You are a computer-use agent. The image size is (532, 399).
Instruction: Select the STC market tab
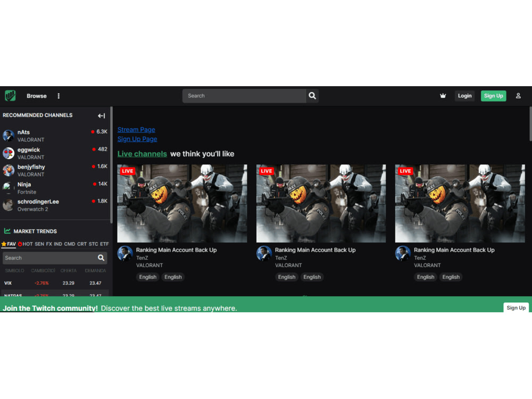click(x=93, y=244)
